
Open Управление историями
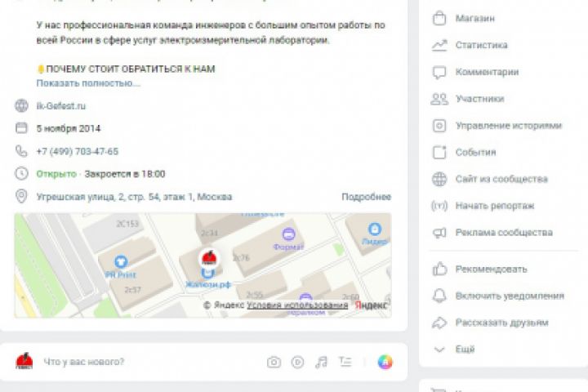[x=508, y=126]
